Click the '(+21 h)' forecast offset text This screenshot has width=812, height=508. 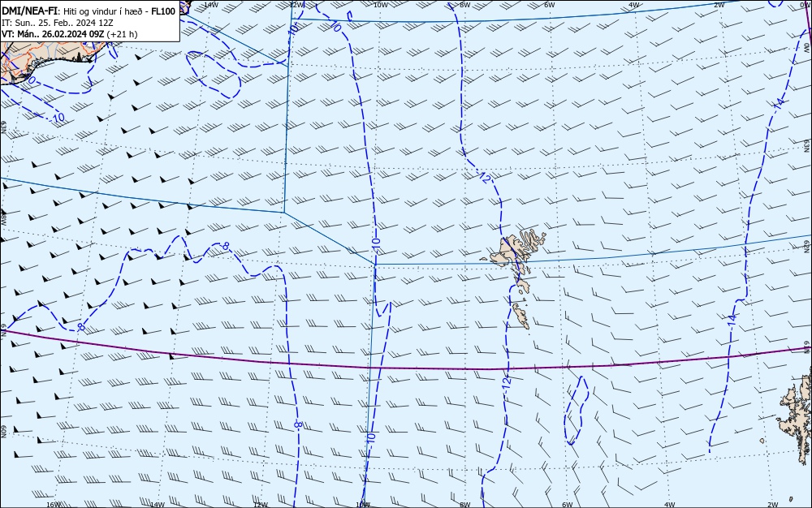(x=123, y=35)
